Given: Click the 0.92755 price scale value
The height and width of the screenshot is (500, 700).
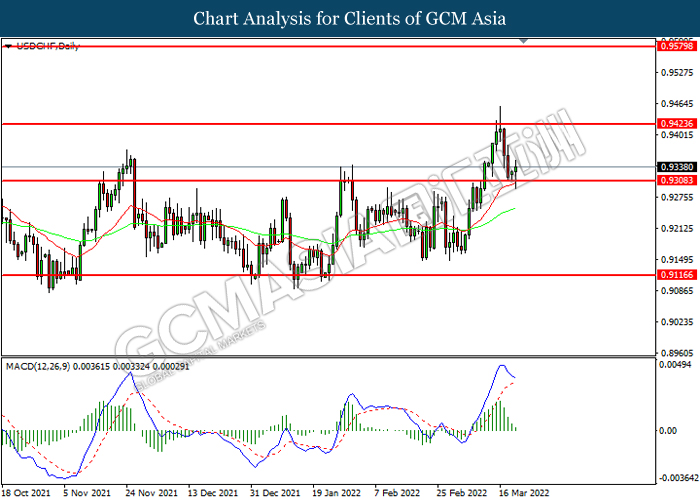Looking at the screenshot, I should click(x=677, y=197).
